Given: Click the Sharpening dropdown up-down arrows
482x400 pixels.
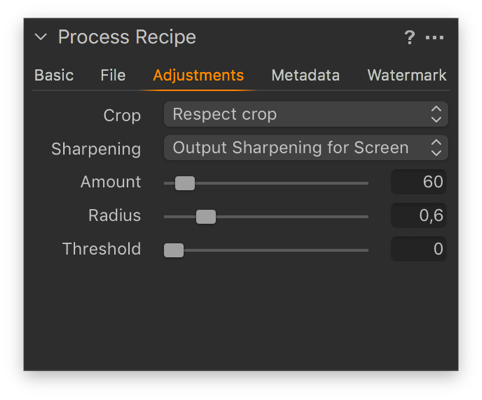Looking at the screenshot, I should (x=436, y=148).
